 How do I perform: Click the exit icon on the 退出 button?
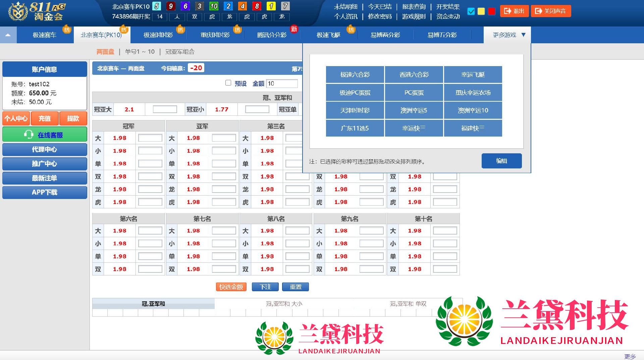click(x=507, y=11)
